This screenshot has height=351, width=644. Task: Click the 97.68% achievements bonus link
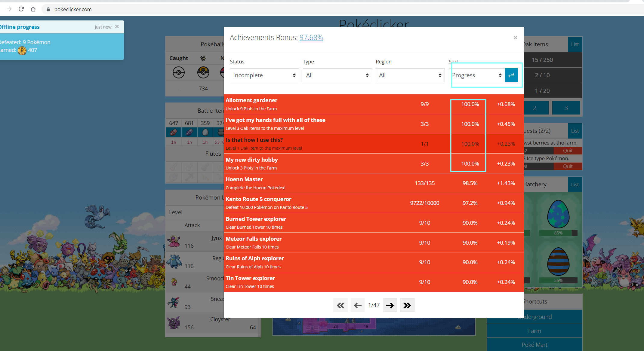tap(311, 38)
